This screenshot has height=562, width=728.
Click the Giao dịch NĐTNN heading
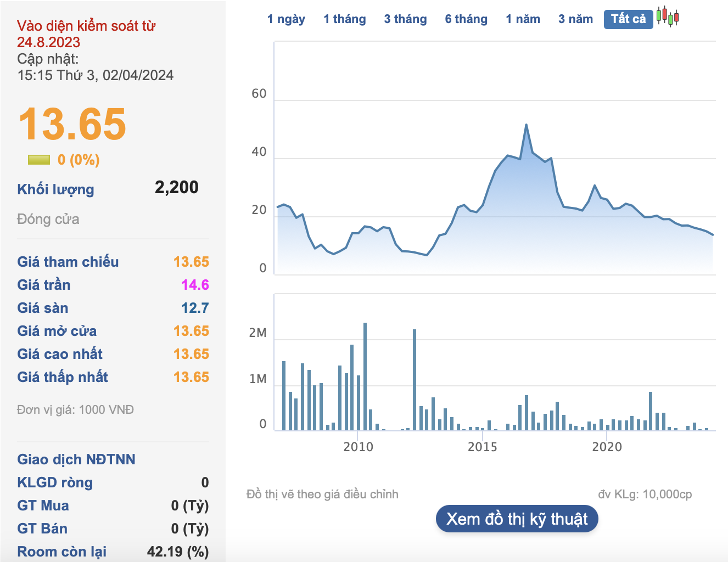pyautogui.click(x=76, y=459)
